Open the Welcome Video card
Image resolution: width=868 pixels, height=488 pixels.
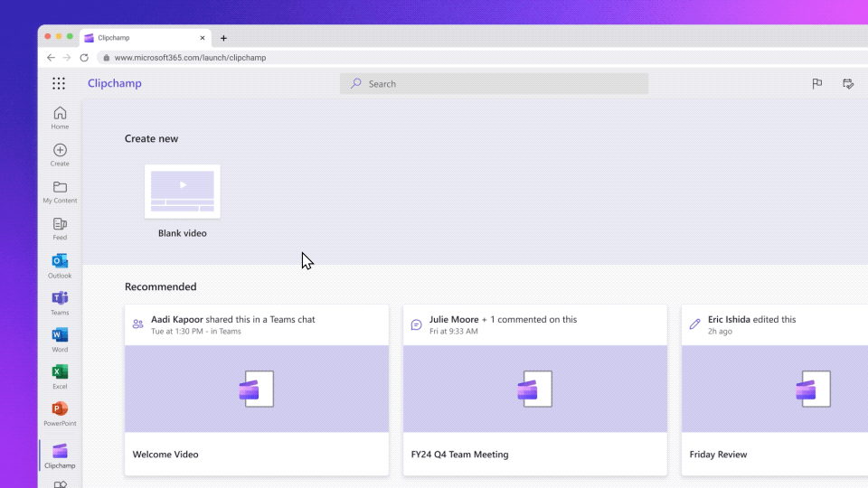(x=257, y=389)
